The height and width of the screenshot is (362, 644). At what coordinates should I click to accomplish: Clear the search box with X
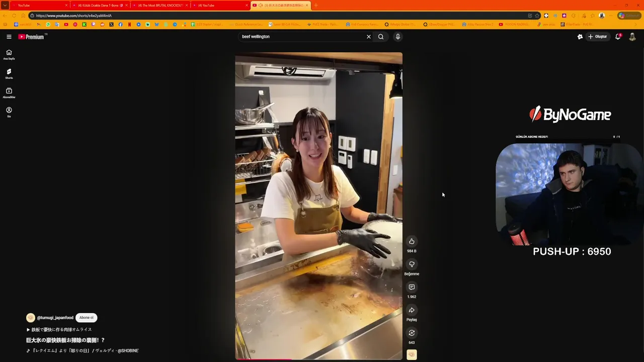[368, 37]
